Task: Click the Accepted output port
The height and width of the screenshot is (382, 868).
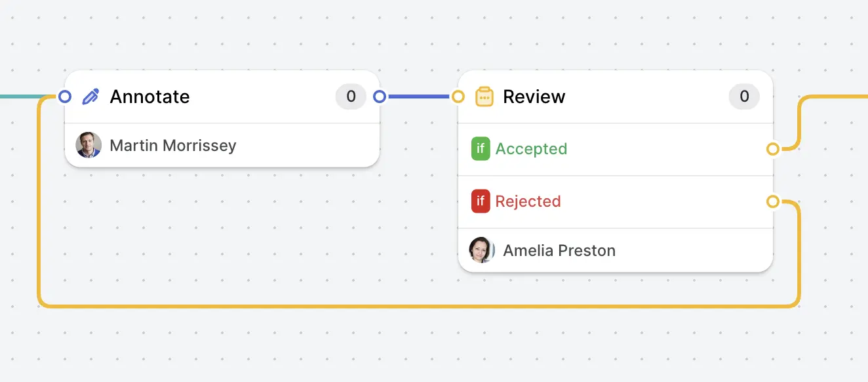Action: [x=773, y=149]
